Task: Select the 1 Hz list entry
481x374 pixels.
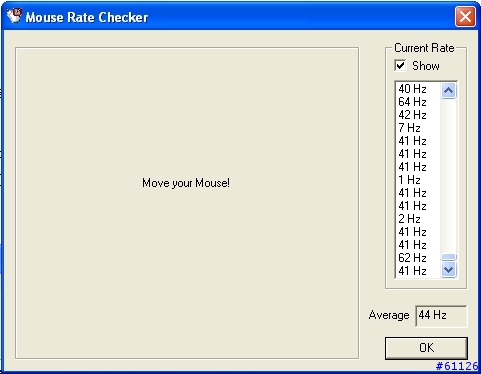Action: tap(418, 180)
